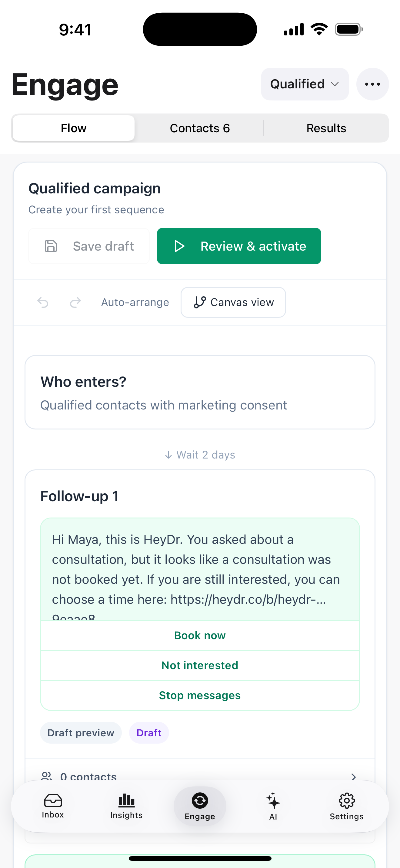The width and height of the screenshot is (400, 868).
Task: Open the Who enters? audience card
Action: pos(200,392)
